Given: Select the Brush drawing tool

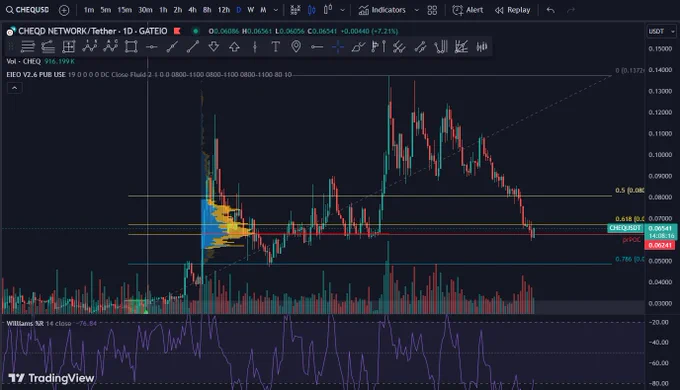Looking at the screenshot, I should [x=358, y=46].
